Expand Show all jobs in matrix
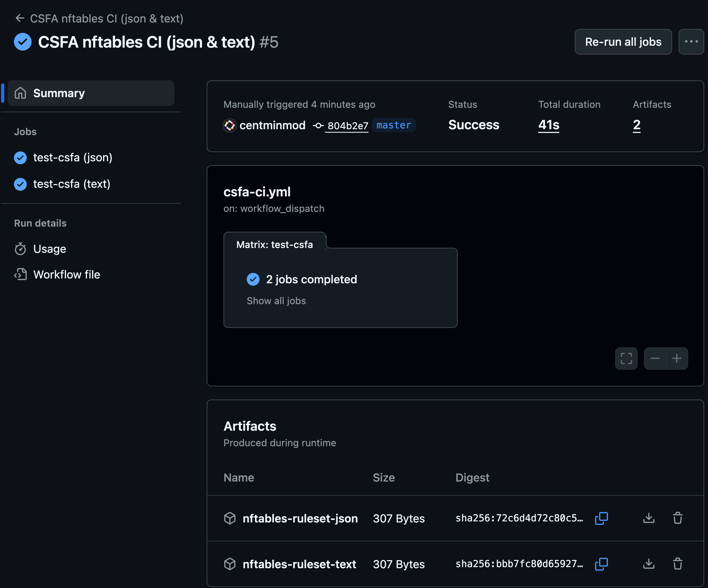This screenshot has height=588, width=708. (x=276, y=301)
